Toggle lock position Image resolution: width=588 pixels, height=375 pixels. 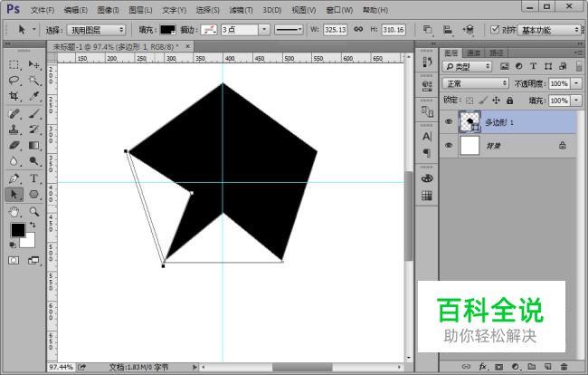[496, 101]
